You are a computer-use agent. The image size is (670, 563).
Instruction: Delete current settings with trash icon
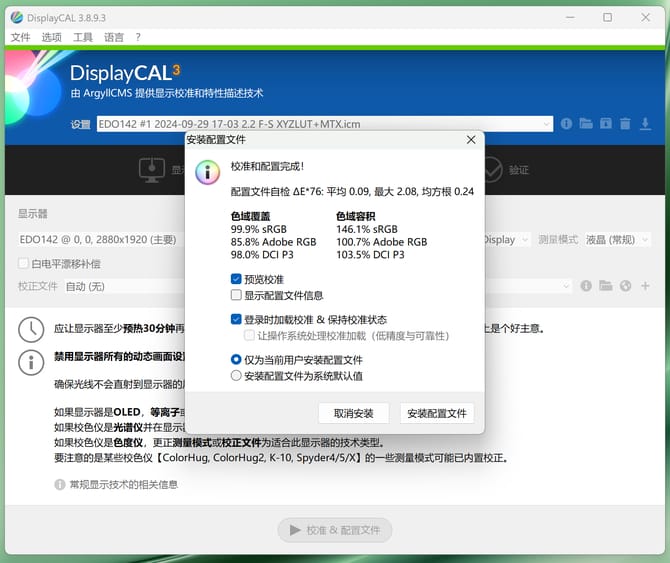[x=625, y=124]
